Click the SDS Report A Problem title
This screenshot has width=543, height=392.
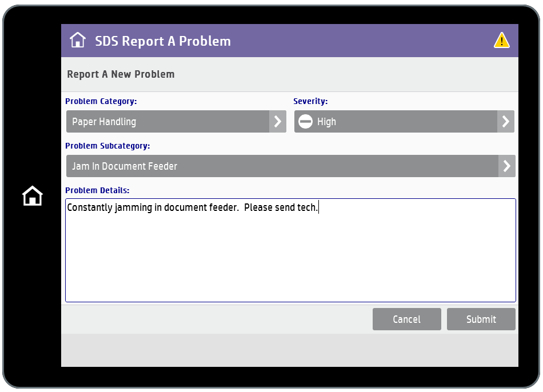pyautogui.click(x=163, y=41)
